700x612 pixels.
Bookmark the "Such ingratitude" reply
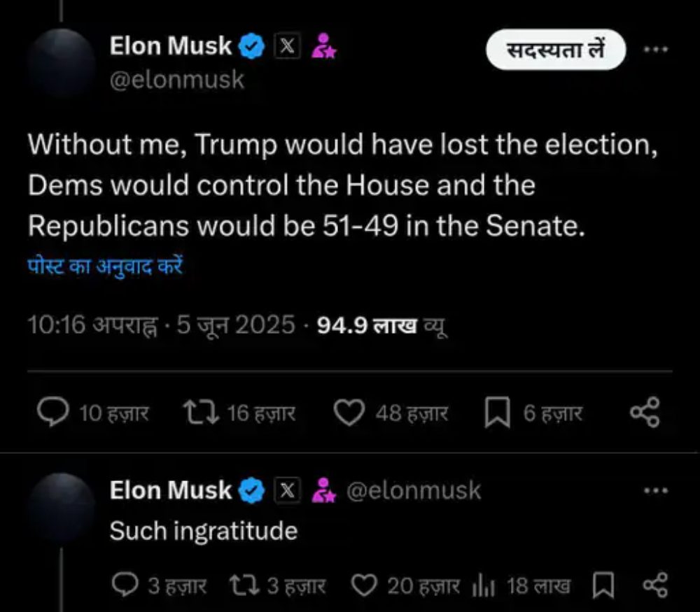pyautogui.click(x=602, y=585)
